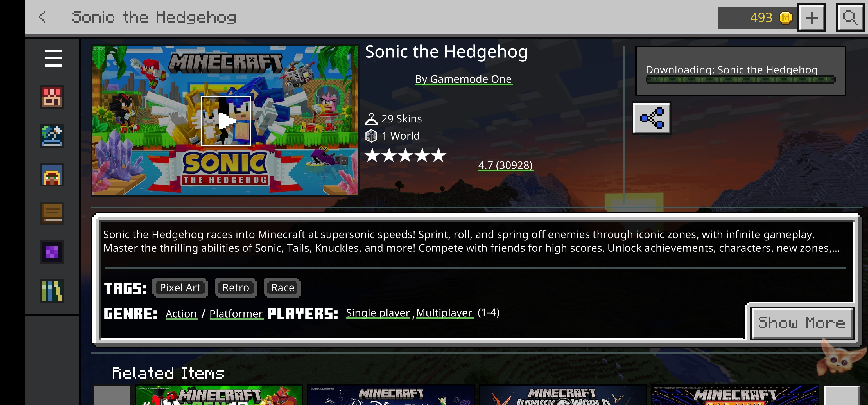Open the skin packs face sidebar icon
This screenshot has width=868, height=405.
52,175
